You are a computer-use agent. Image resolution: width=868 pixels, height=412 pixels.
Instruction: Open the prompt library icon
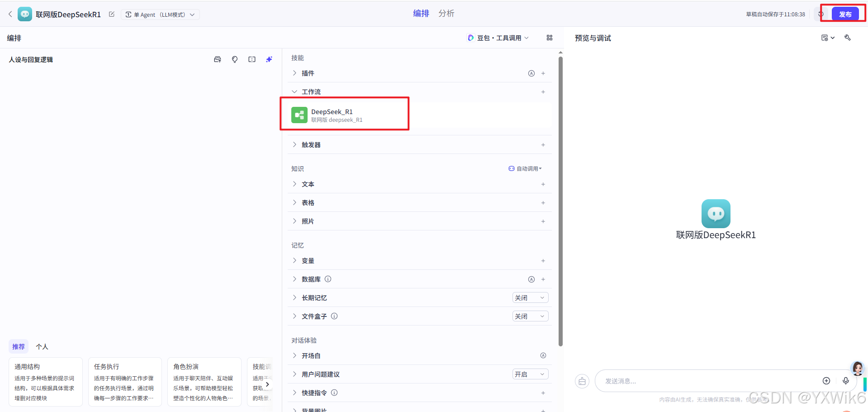(218, 59)
